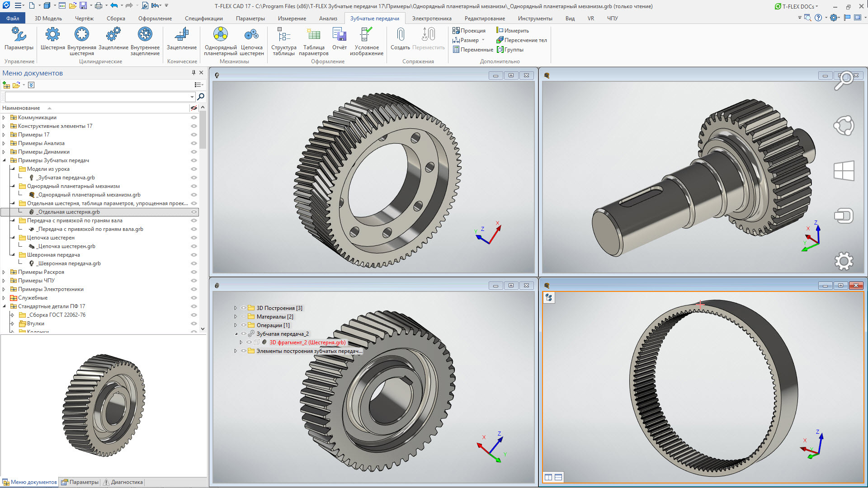This screenshot has width=868, height=488.
Task: Switch to the Электротехника ribbon tab
Action: pos(432,19)
